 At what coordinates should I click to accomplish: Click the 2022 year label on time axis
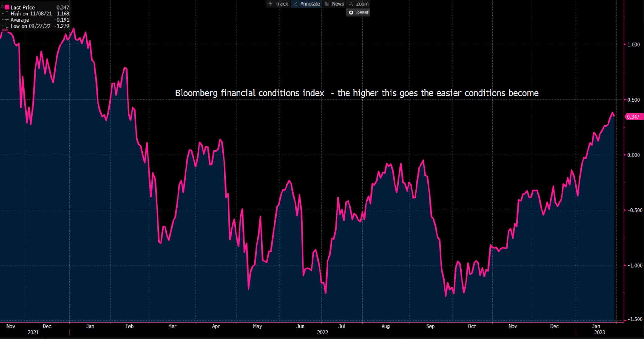click(323, 333)
